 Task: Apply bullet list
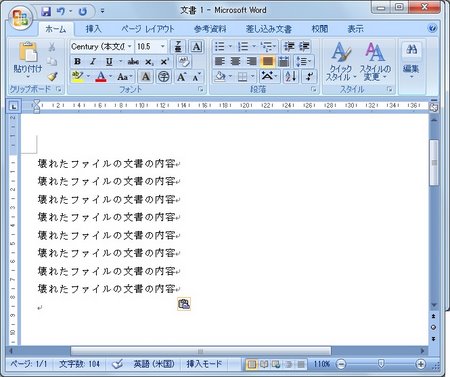tap(220, 46)
